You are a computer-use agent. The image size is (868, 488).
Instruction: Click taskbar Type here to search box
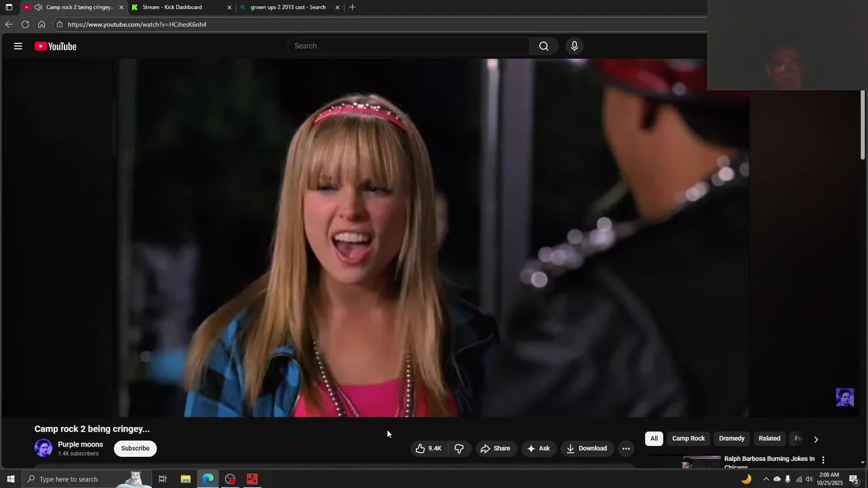pyautogui.click(x=87, y=479)
